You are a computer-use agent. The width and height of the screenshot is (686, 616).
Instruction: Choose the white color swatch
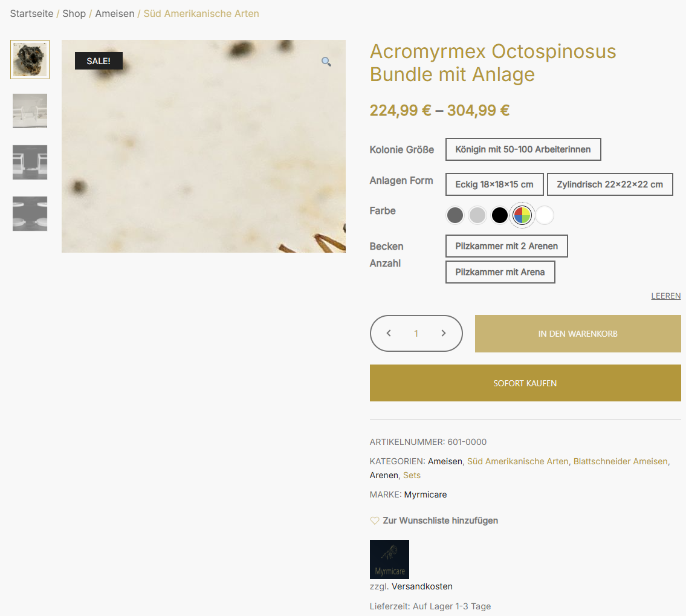pos(545,215)
